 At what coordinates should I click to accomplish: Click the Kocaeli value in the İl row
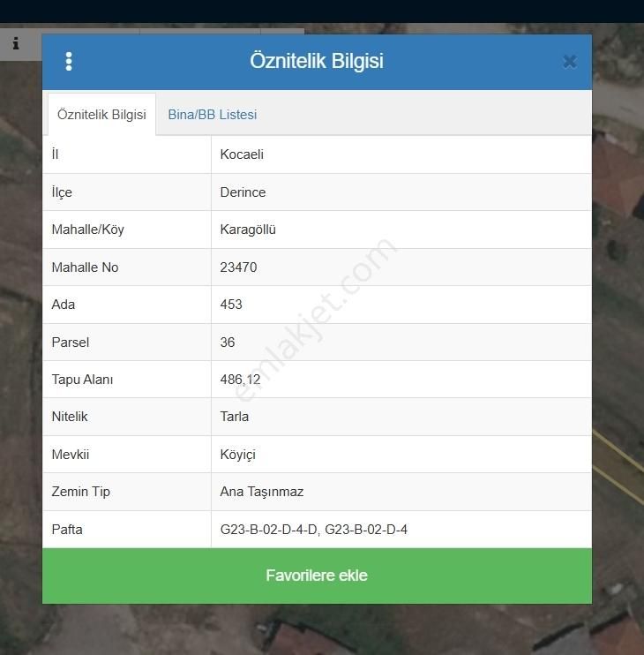pos(242,154)
